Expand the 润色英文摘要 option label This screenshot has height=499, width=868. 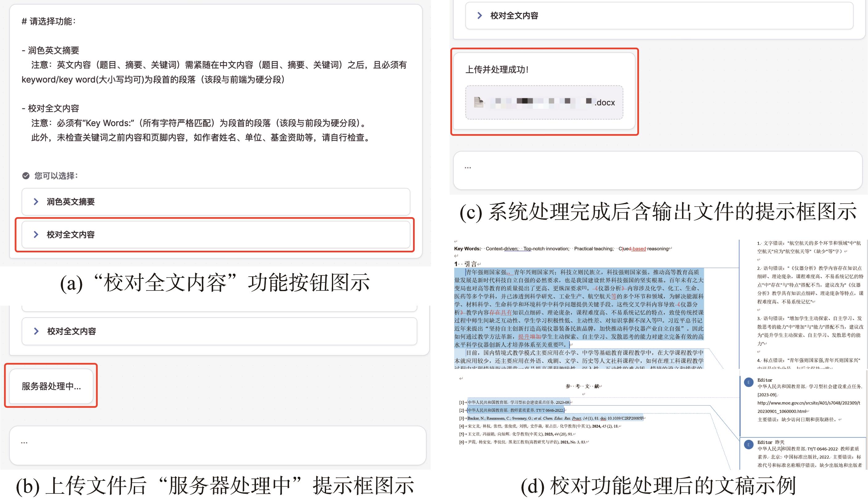(x=71, y=201)
